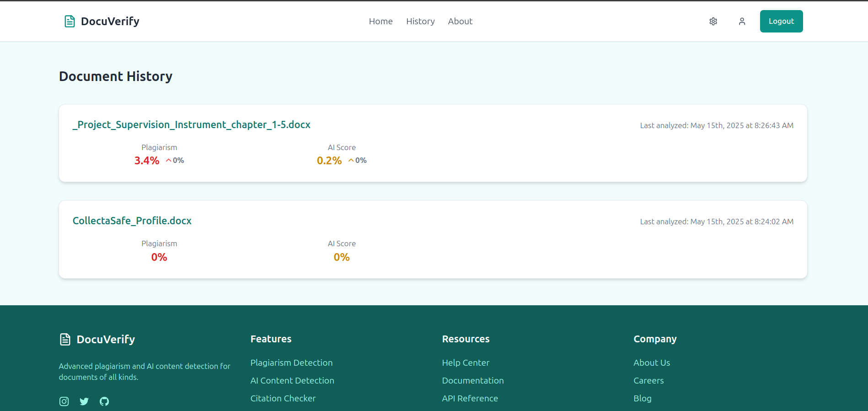Go to the Home nav item
This screenshot has width=868, height=411.
click(x=380, y=22)
